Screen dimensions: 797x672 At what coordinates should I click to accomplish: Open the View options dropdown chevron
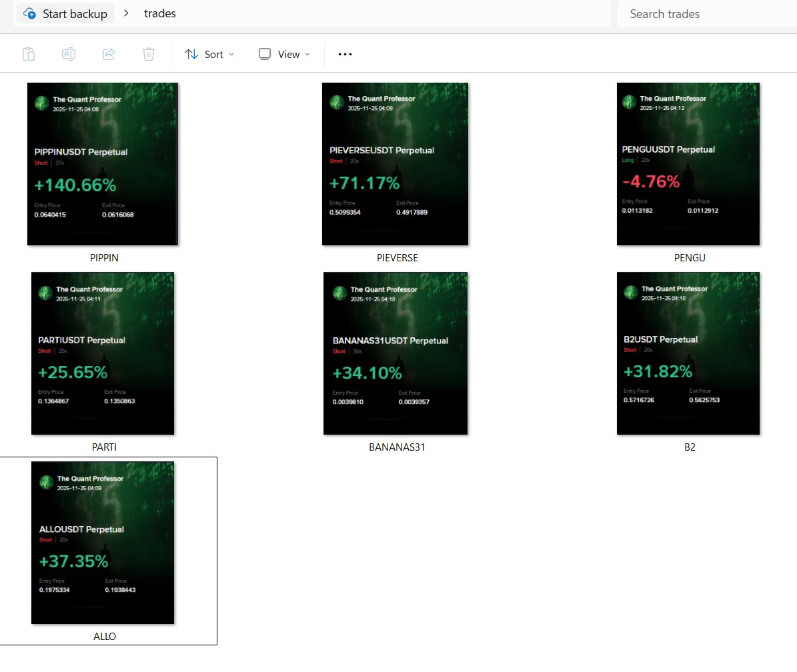point(307,55)
